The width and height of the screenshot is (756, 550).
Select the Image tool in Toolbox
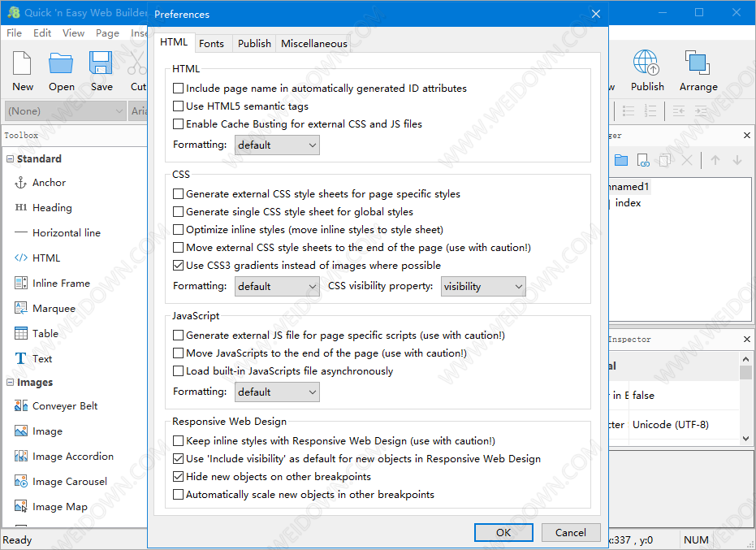coord(39,431)
